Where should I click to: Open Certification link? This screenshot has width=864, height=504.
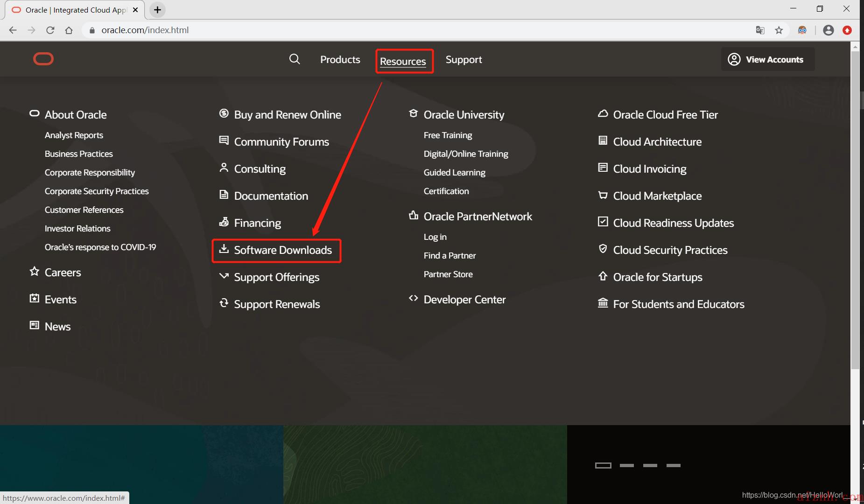pyautogui.click(x=446, y=191)
